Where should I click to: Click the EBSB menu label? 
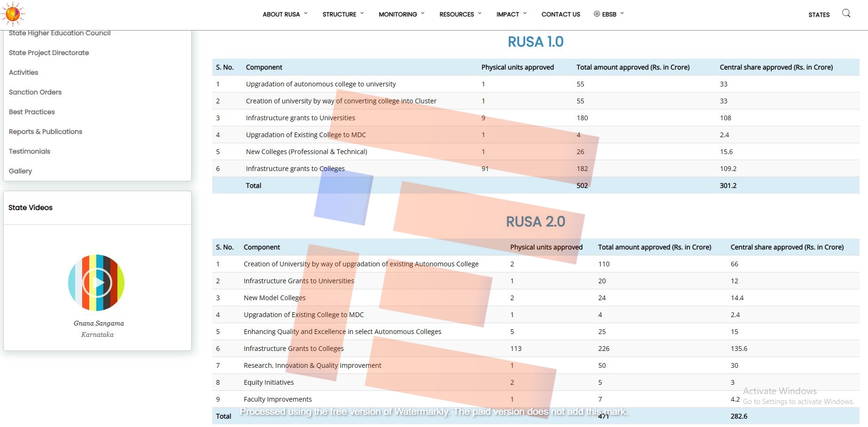609,15
